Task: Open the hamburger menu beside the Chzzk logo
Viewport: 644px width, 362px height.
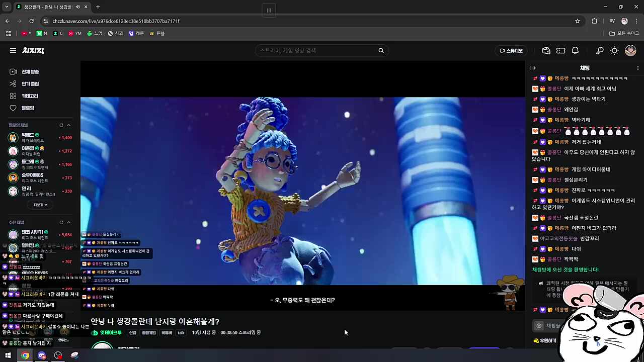Action: 13,50
